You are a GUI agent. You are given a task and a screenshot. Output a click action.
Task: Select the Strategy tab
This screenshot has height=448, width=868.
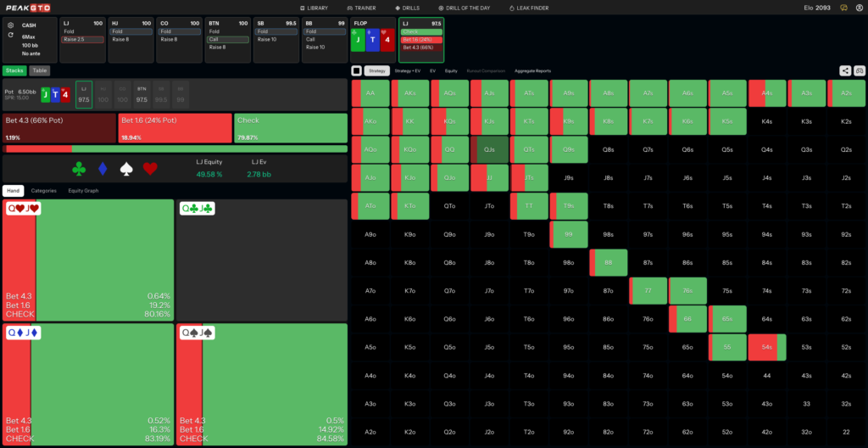pos(377,70)
